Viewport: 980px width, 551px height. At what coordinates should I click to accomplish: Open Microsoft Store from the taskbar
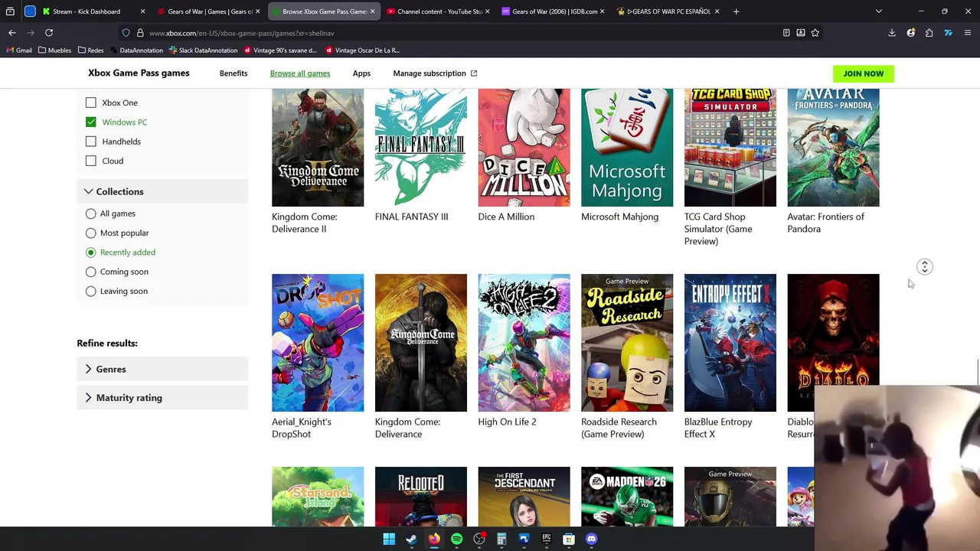(569, 539)
